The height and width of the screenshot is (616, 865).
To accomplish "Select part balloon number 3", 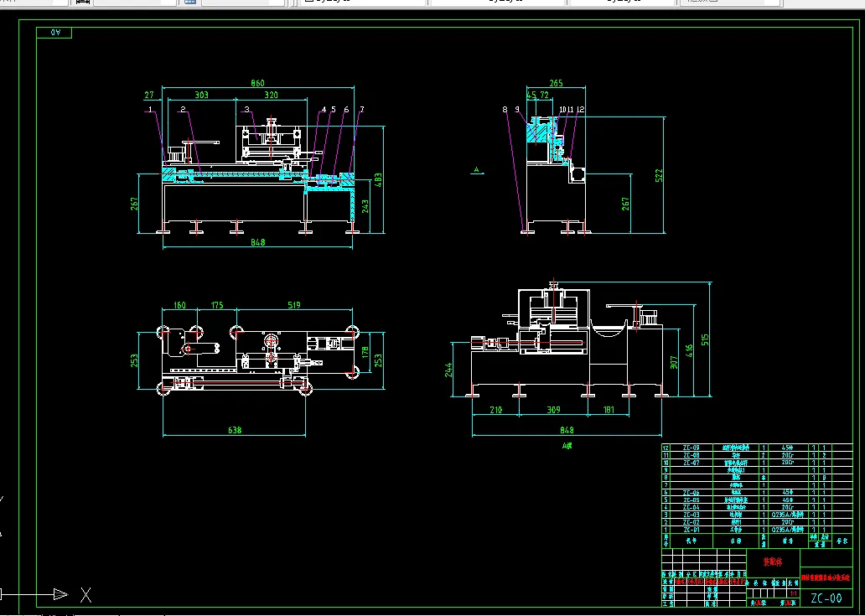I will click(x=246, y=109).
